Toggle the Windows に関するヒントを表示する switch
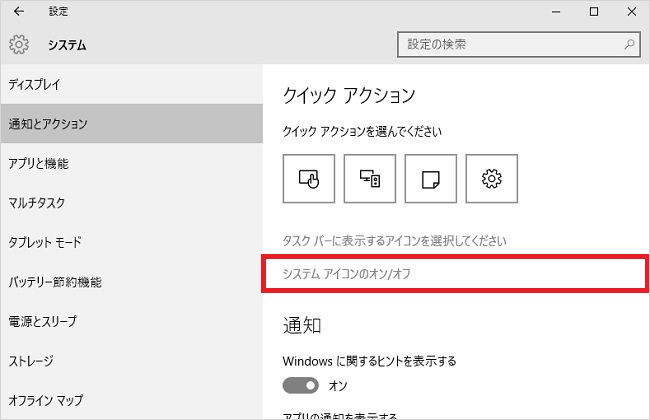 (x=301, y=386)
